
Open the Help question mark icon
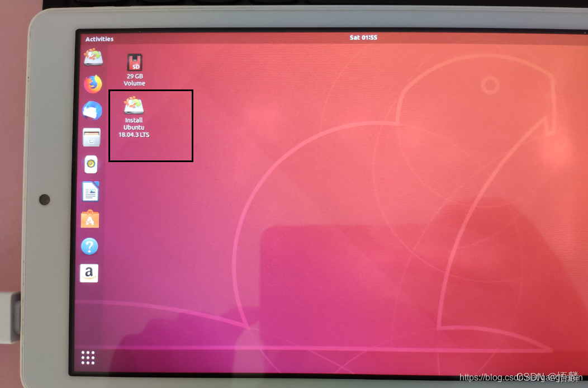click(89, 247)
